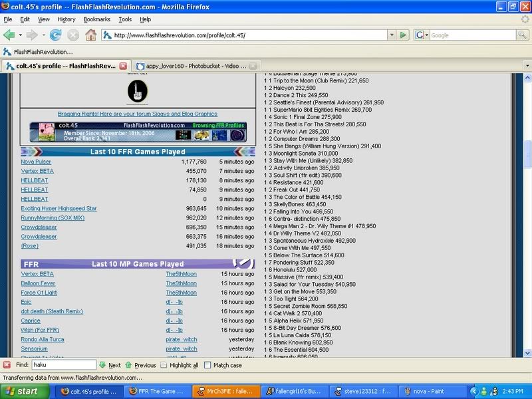Click the browser Back arrow button
This screenshot has width=532, height=399.
pos(9,35)
